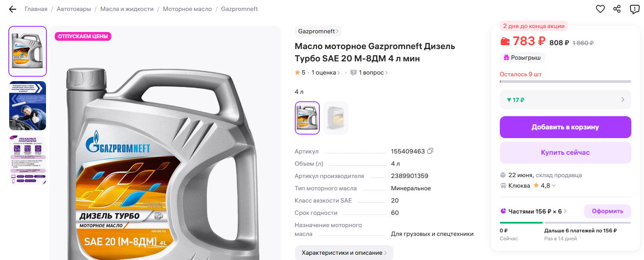Open the Главная breadcrumb

point(36,9)
